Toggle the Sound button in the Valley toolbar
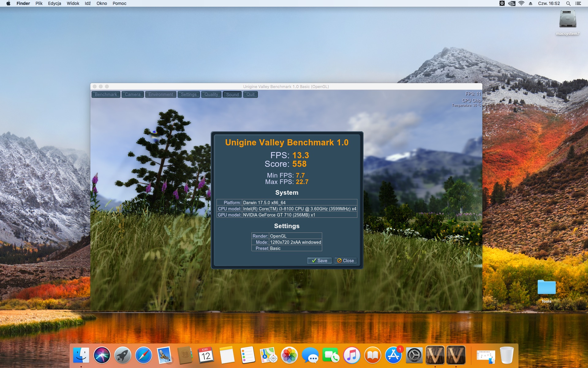This screenshot has height=368, width=588. point(232,94)
